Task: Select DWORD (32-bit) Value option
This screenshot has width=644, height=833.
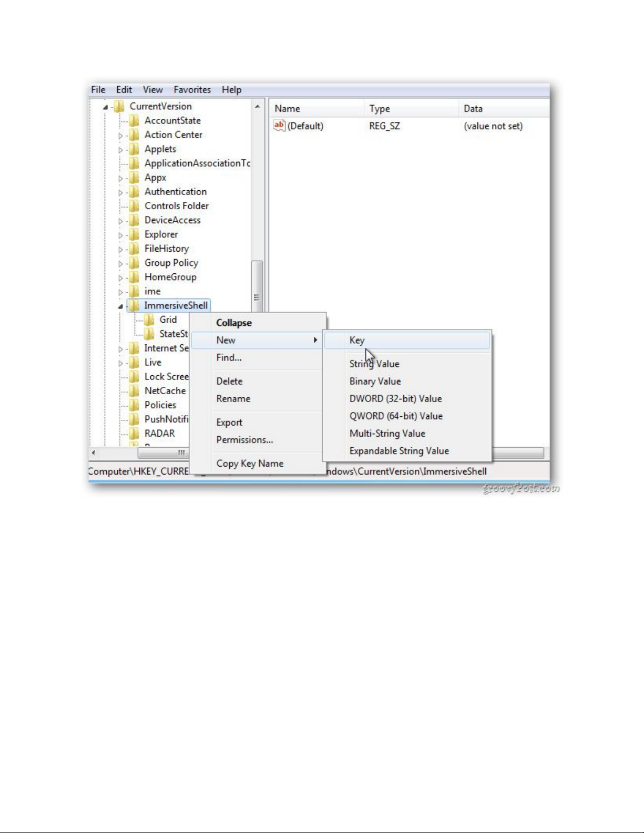Action: coord(395,399)
